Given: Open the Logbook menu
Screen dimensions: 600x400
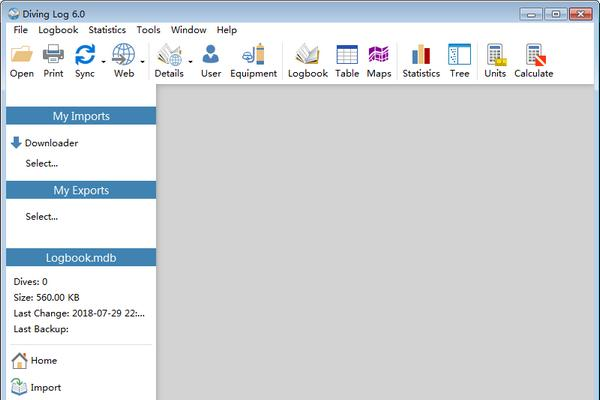Looking at the screenshot, I should tap(58, 30).
